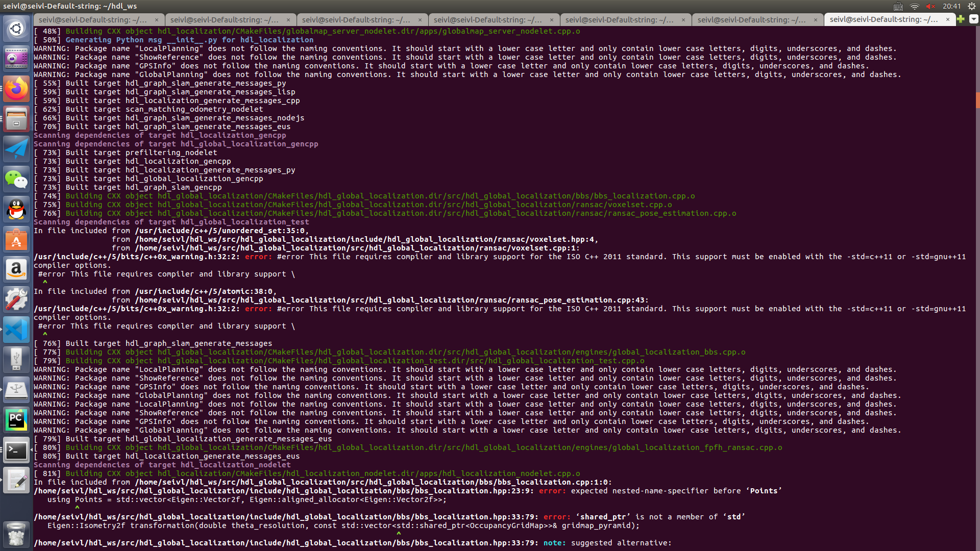Open PyCharm from the launcher
980x551 pixels.
click(16, 420)
